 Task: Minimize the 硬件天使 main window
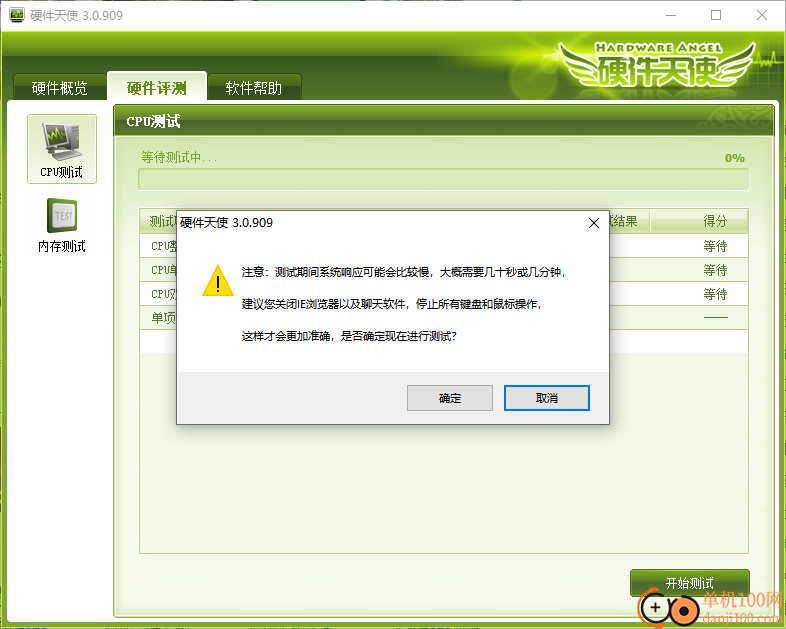click(671, 15)
